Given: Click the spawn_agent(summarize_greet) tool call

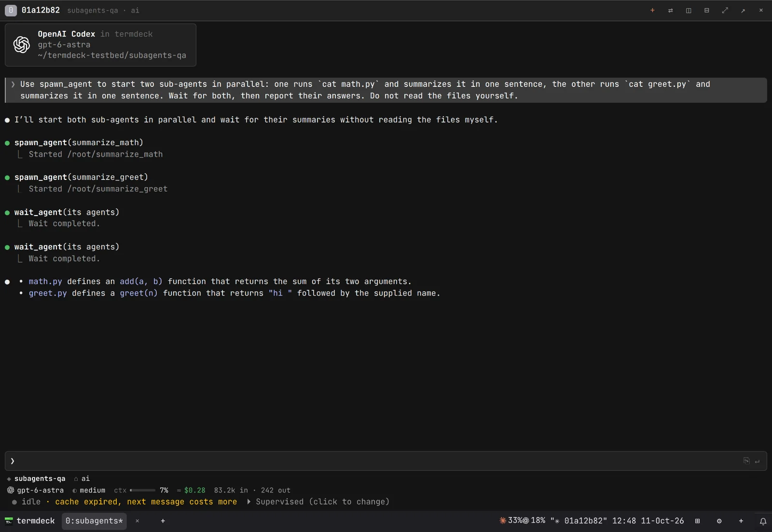Looking at the screenshot, I should 81,177.
